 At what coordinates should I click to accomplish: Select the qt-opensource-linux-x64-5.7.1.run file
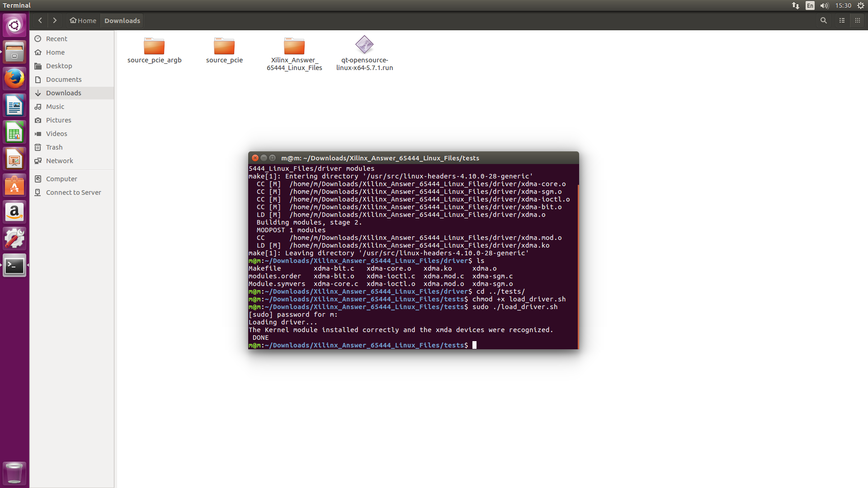[364, 53]
